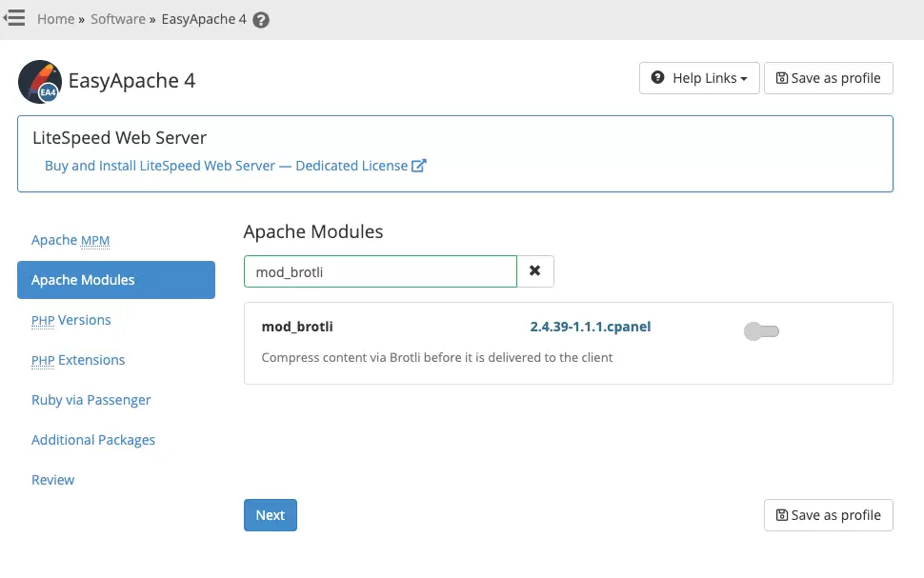Click the EasyApache 4 feather logo
The width and height of the screenshot is (924, 578).
tap(40, 81)
